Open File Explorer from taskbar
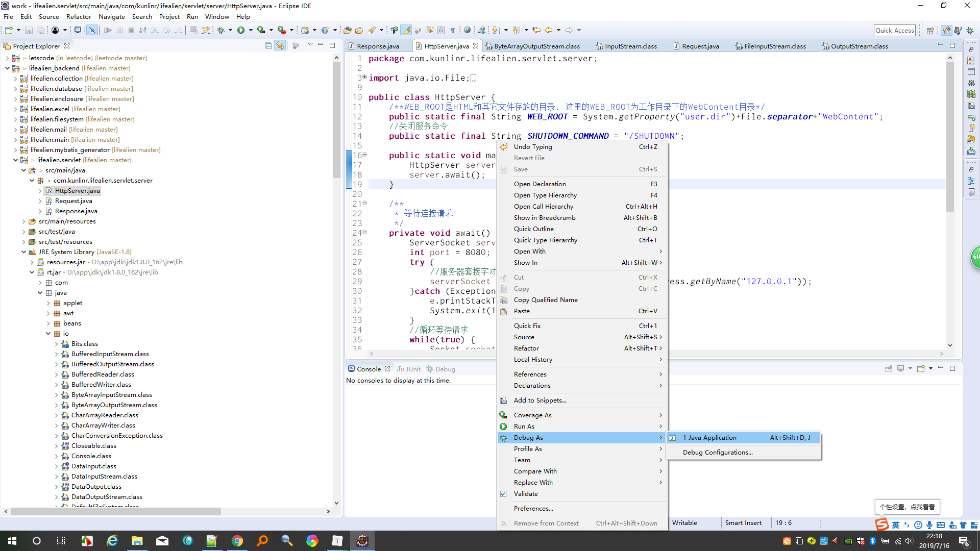980x551 pixels. (x=137, y=541)
